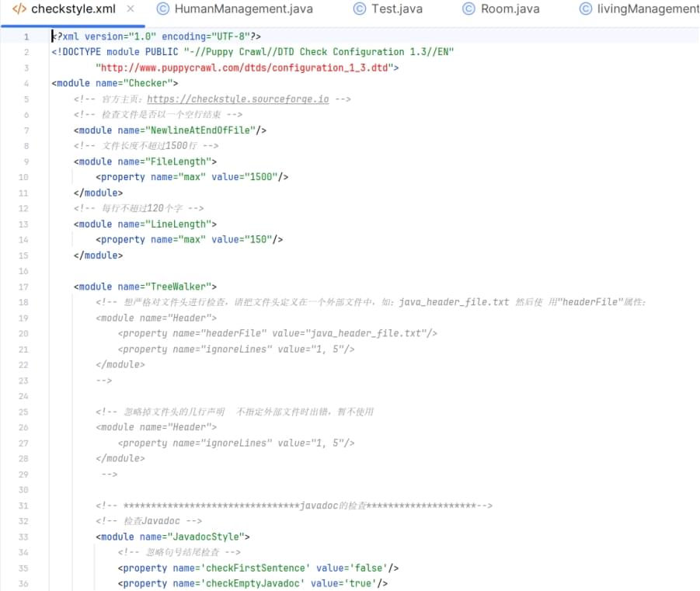
Task: Place cursor on the FileLength module name
Action: pos(183,162)
